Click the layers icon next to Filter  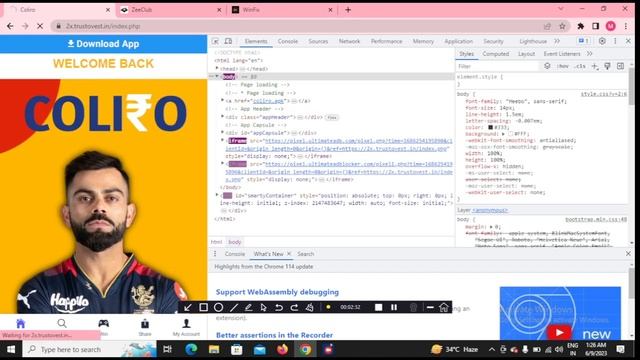[547, 66]
